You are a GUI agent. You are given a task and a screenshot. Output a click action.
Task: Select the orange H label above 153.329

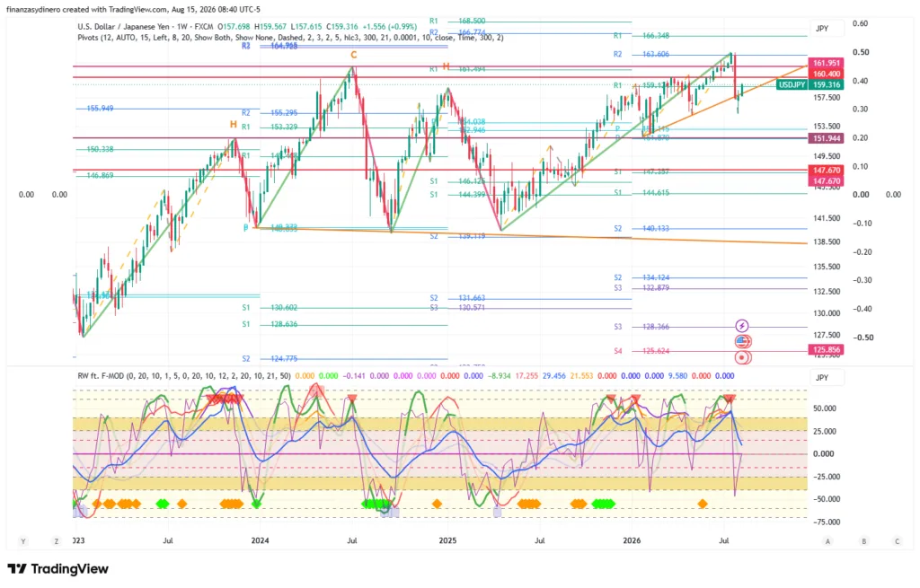pyautogui.click(x=234, y=125)
